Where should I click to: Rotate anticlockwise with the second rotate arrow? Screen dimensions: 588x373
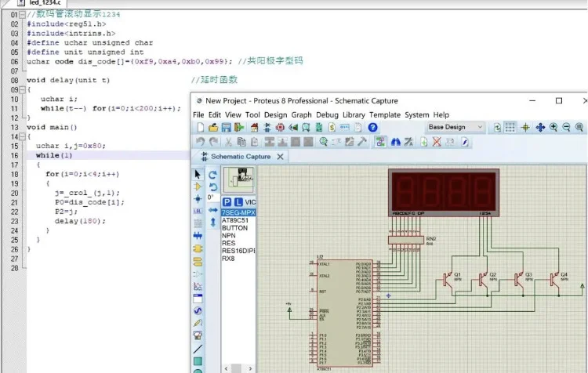click(212, 186)
